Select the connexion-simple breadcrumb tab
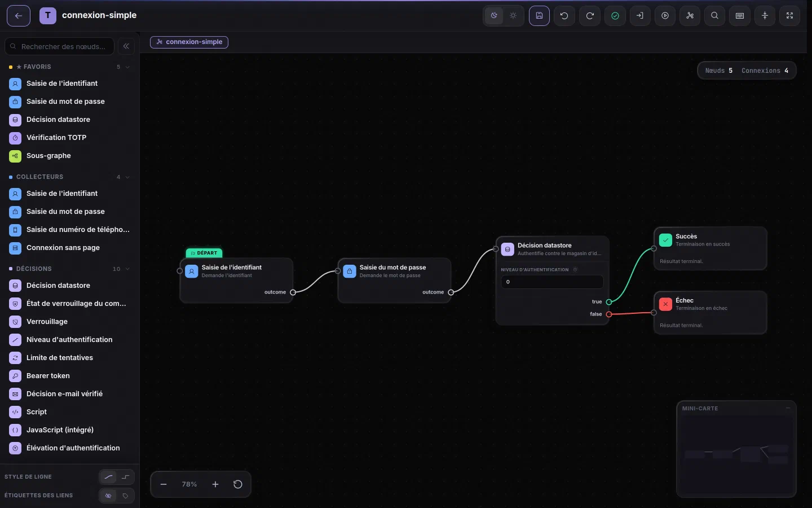The image size is (812, 508). [189, 42]
